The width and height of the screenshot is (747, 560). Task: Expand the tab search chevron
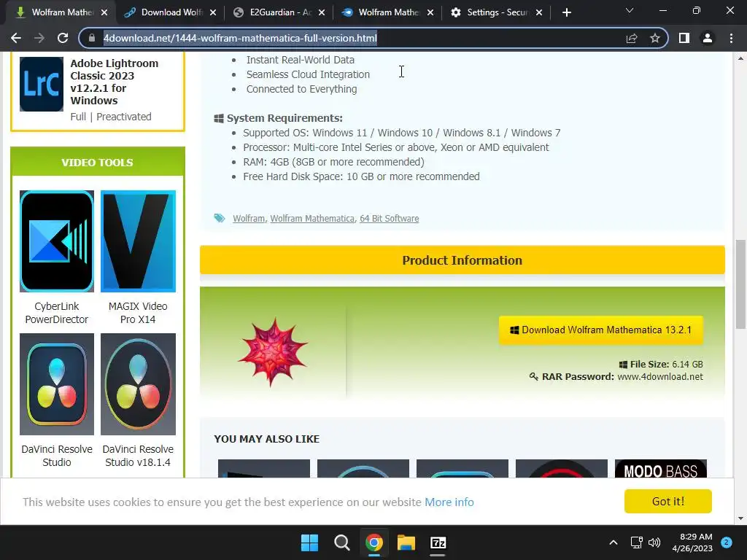[x=630, y=10]
